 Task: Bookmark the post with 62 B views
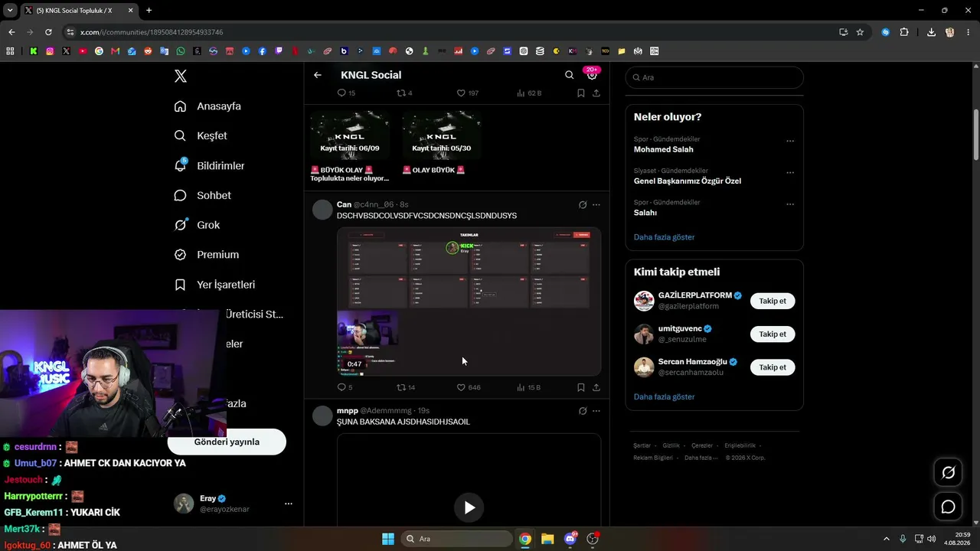pos(581,93)
